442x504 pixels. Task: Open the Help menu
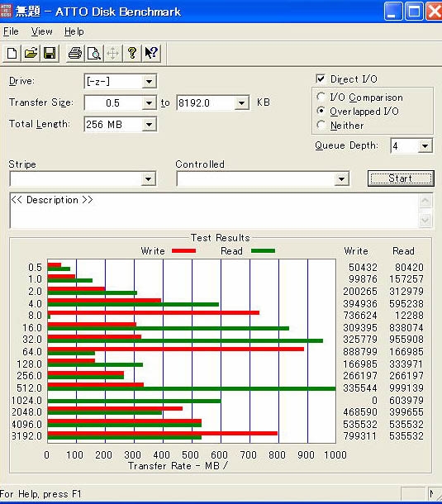74,31
